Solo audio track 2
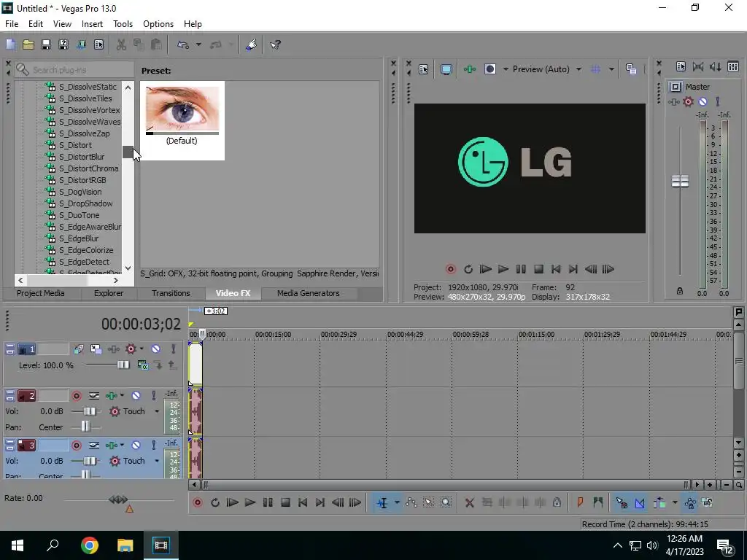This screenshot has width=747, height=560. [x=153, y=396]
